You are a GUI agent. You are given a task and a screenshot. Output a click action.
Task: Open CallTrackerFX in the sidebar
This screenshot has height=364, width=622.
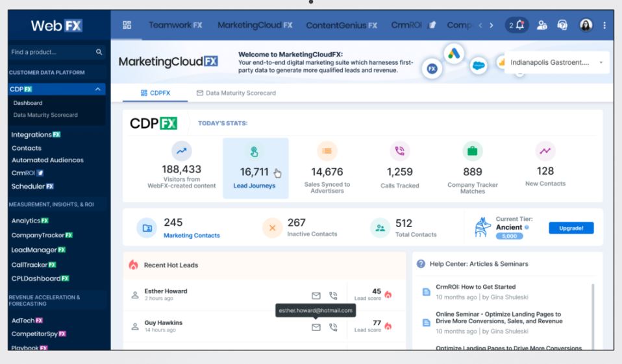(x=33, y=265)
